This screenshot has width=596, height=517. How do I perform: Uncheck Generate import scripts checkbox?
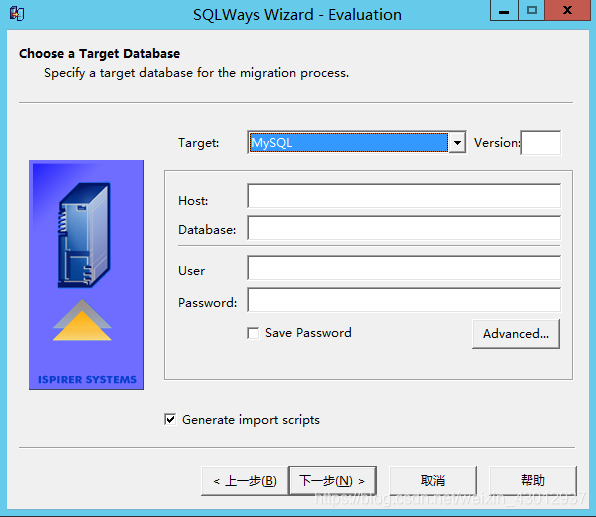pyautogui.click(x=170, y=419)
